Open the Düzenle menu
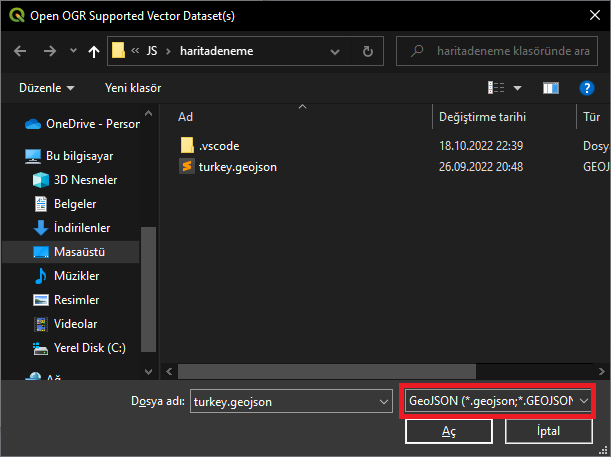This screenshot has width=611, height=457. coord(46,88)
